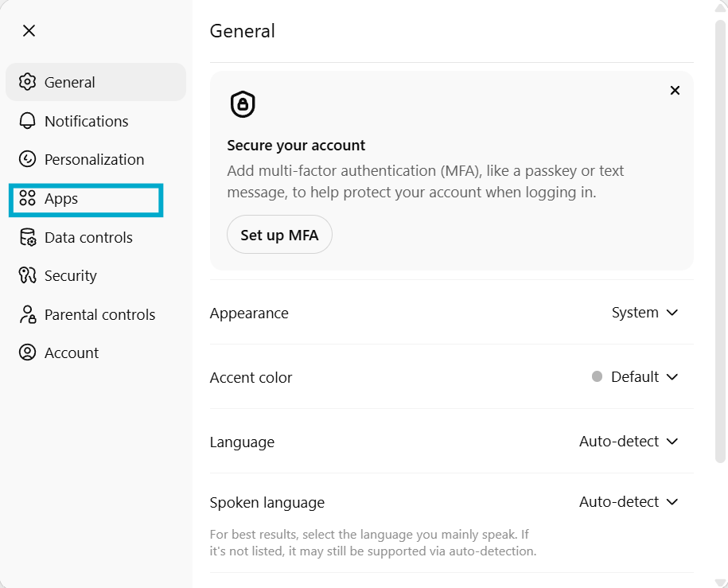This screenshot has width=728, height=588.
Task: Click the Parental controls icon
Action: point(28,314)
